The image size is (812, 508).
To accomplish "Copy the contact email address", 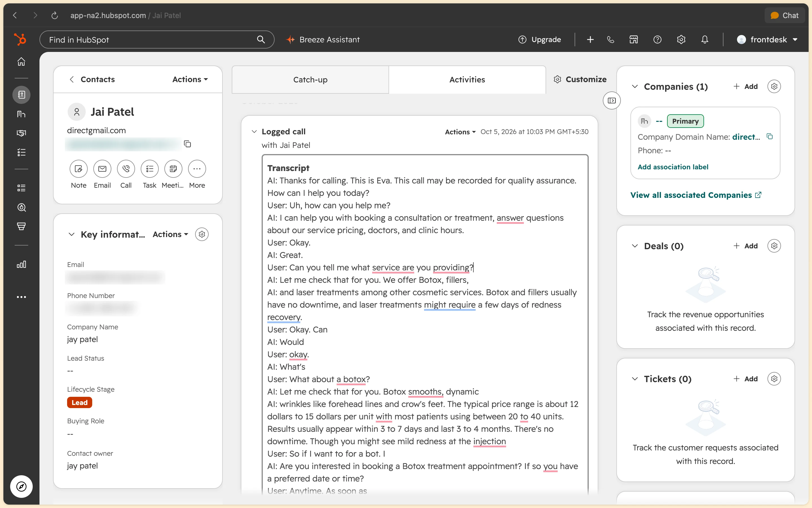I will click(x=187, y=144).
